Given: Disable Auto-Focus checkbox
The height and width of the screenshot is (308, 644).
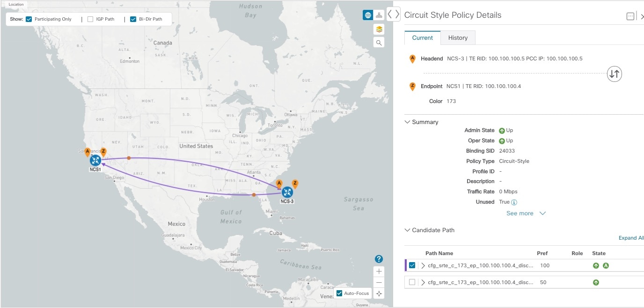Looking at the screenshot, I should coord(339,293).
